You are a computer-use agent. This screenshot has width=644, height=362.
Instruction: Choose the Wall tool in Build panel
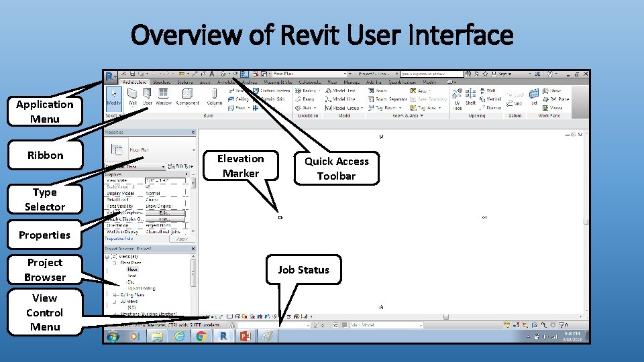coord(132,97)
